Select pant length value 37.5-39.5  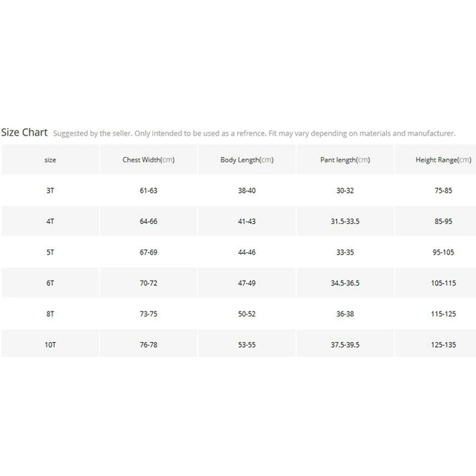click(x=345, y=345)
